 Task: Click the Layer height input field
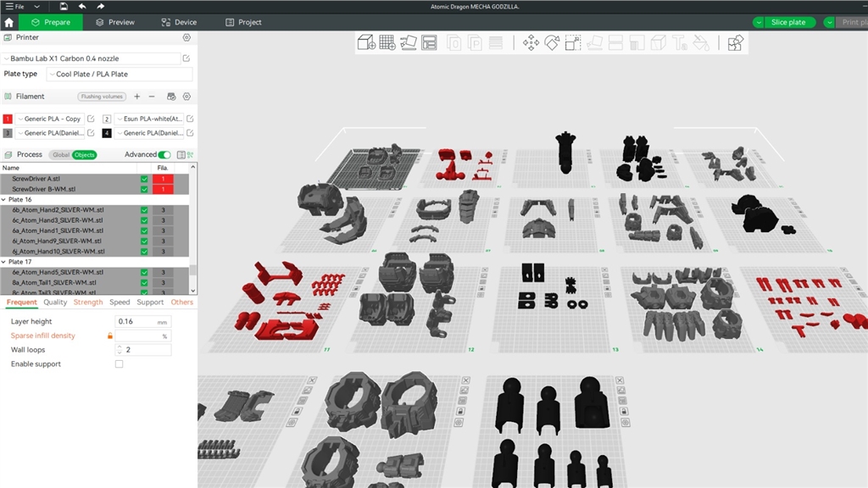[140, 322]
